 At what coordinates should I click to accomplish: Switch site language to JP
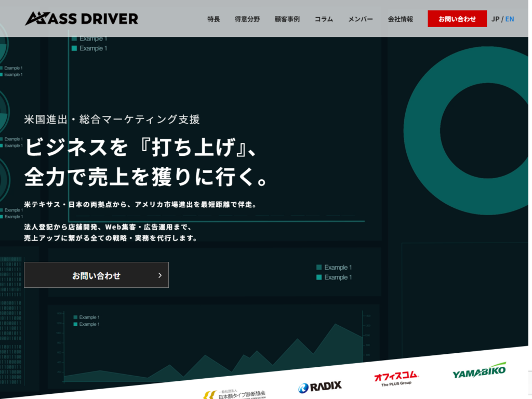495,19
